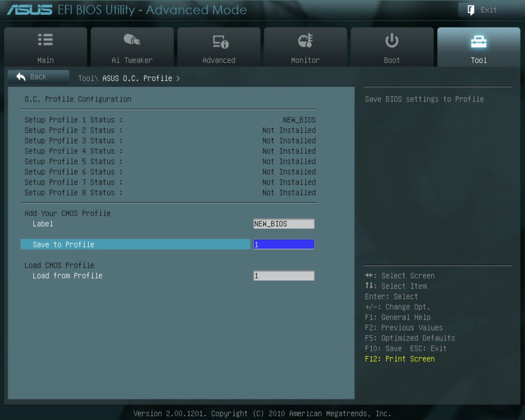Edit the Label field containing NEW_BIOS

[284, 224]
